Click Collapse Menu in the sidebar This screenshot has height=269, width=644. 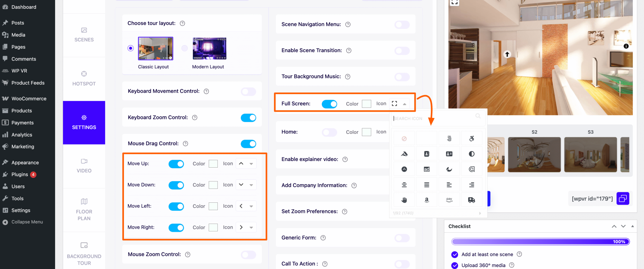coord(27,222)
